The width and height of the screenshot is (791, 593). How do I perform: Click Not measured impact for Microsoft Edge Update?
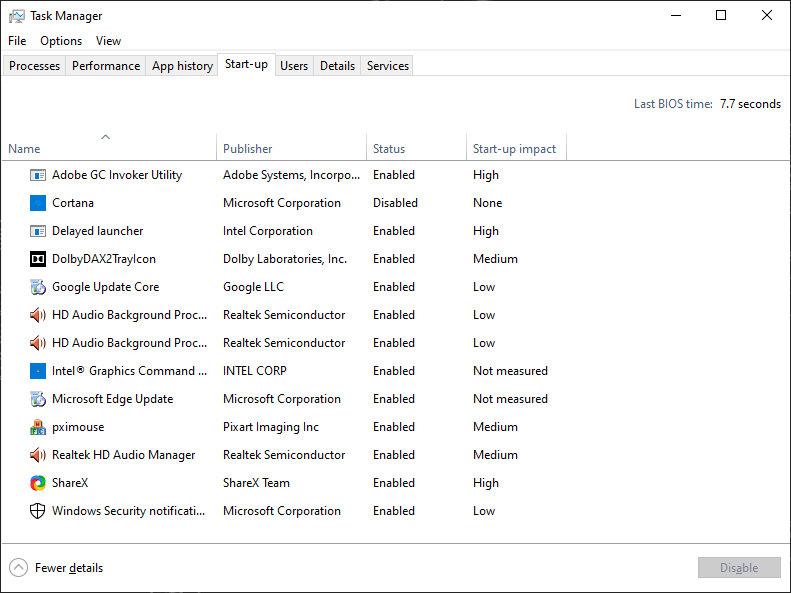[x=511, y=399]
